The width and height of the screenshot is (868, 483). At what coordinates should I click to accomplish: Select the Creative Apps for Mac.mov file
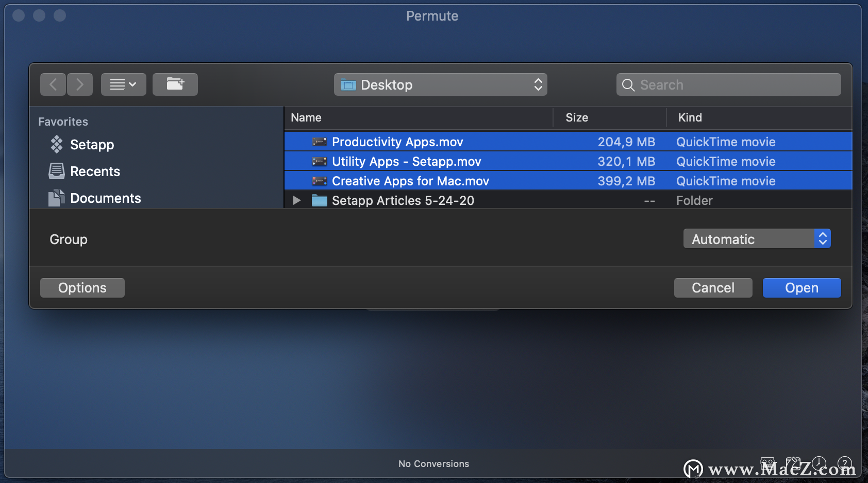[568, 181]
